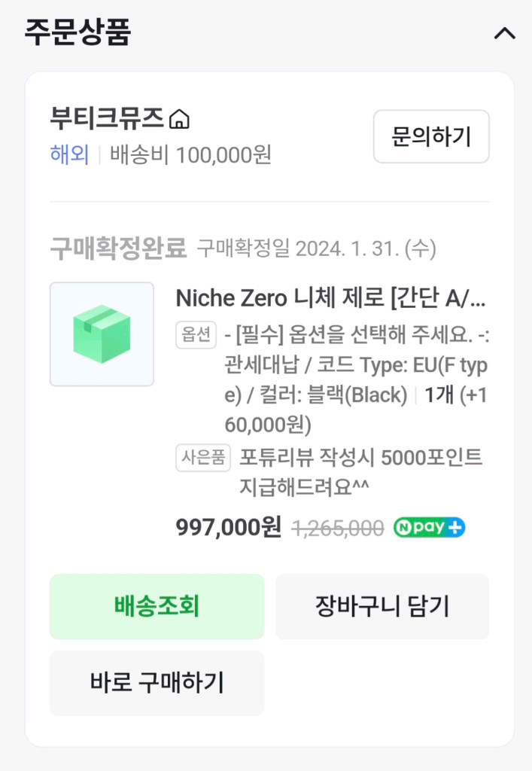Select the 해외 shipping label

click(69, 155)
